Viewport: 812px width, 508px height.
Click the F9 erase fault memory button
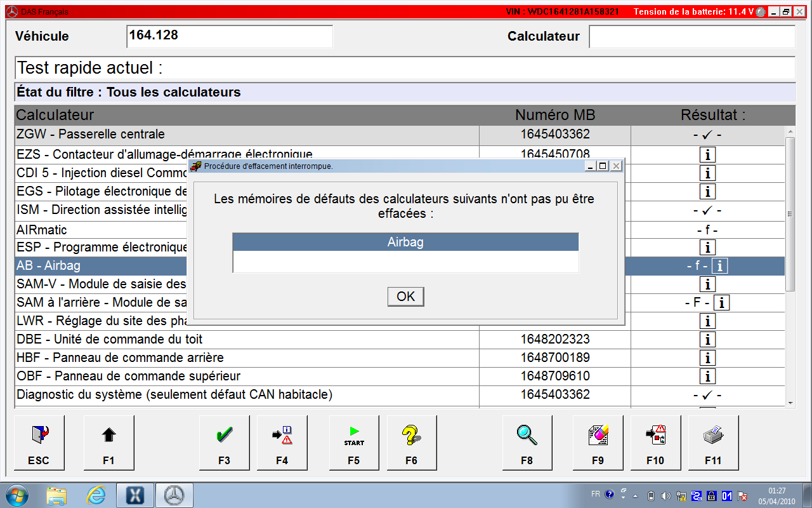[598, 443]
